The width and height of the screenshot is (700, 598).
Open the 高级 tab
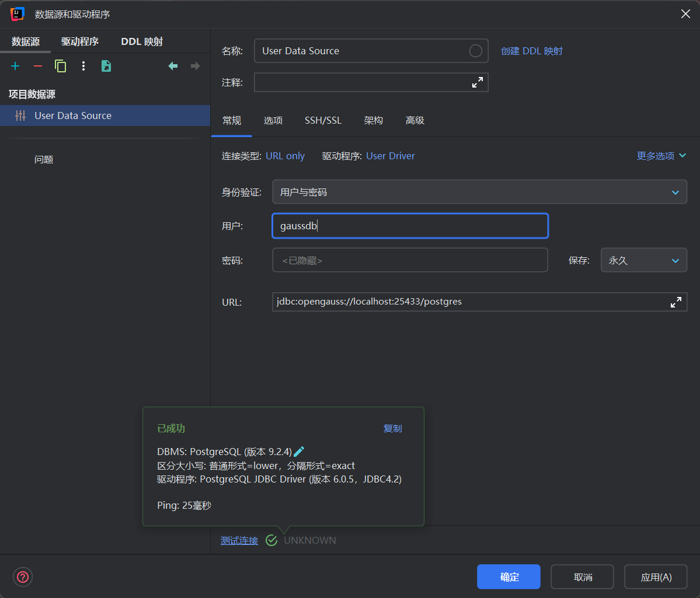[415, 121]
